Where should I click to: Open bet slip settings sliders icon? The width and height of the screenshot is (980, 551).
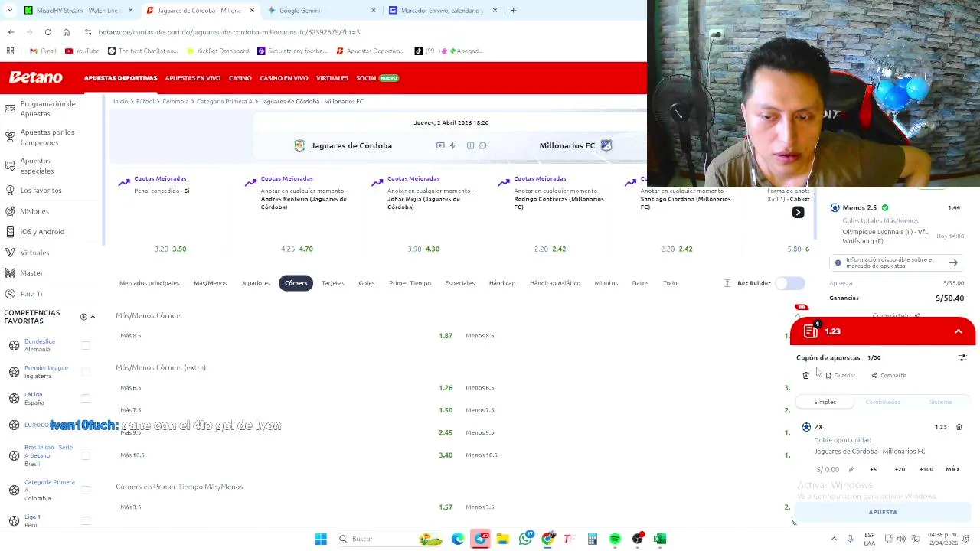click(x=962, y=357)
